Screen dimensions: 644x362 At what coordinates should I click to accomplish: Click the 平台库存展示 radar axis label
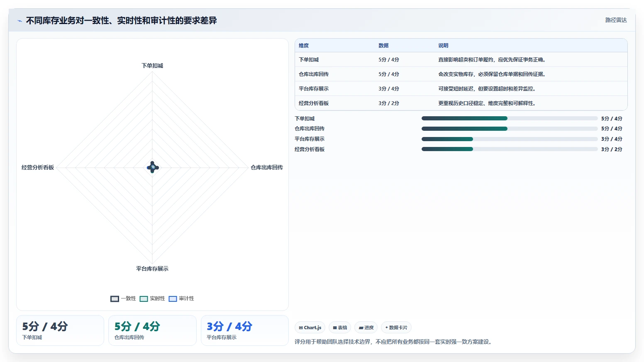click(x=152, y=269)
